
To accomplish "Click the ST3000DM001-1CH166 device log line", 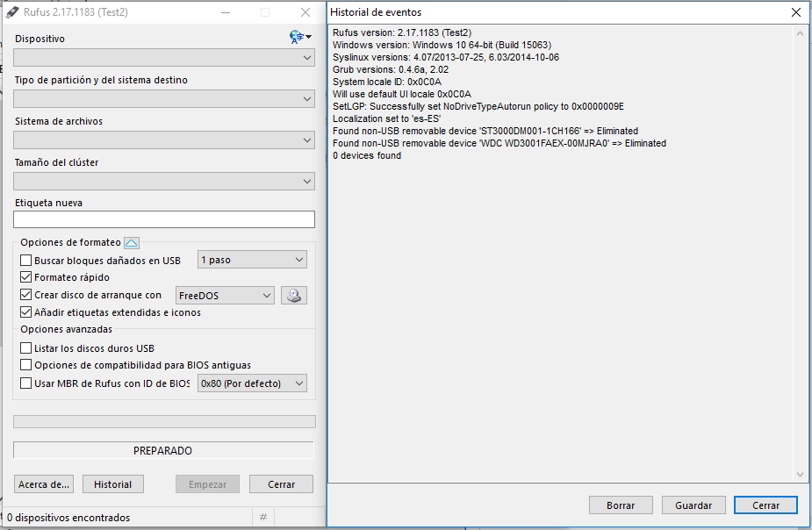I will [x=485, y=131].
